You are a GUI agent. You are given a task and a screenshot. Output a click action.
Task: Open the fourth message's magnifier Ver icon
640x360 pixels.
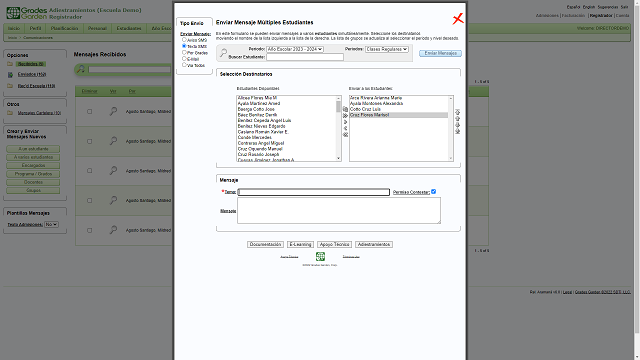tap(113, 200)
